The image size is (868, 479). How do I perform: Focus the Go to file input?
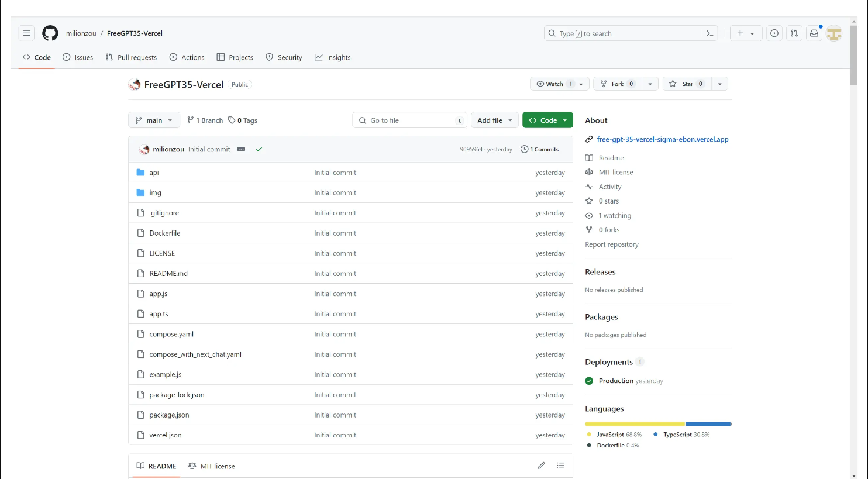[x=409, y=120]
